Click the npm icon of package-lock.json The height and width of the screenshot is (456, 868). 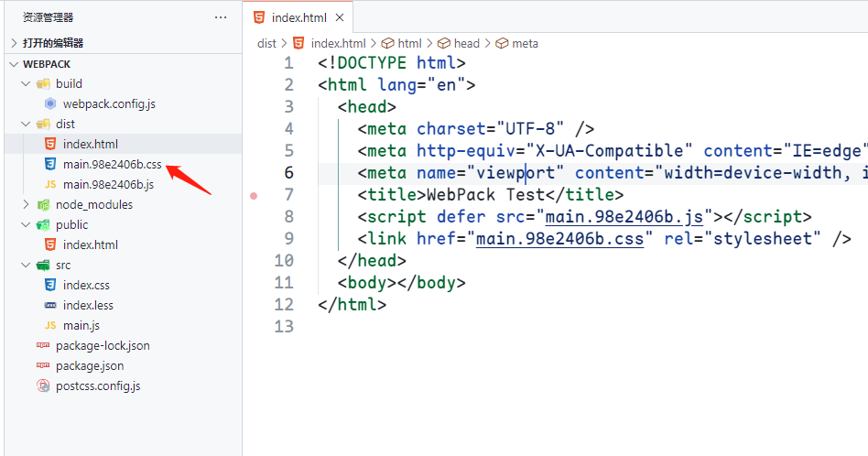(43, 345)
